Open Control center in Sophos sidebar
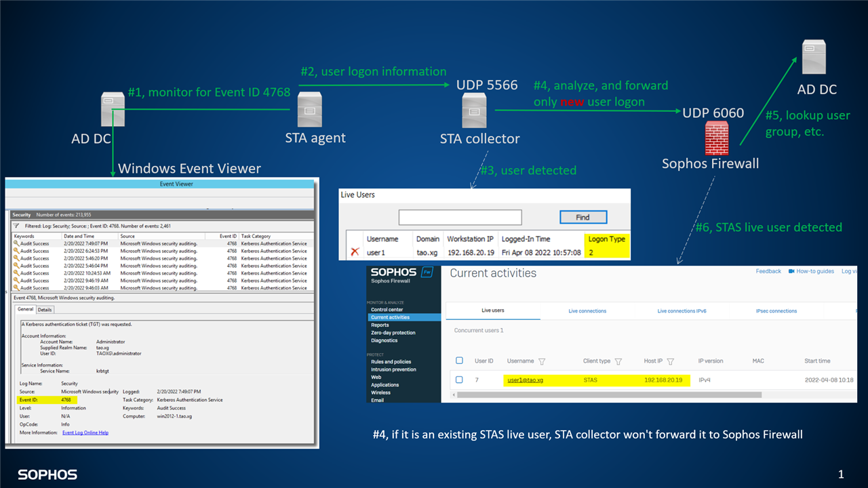Viewport: 868px width, 488px height. tap(387, 310)
